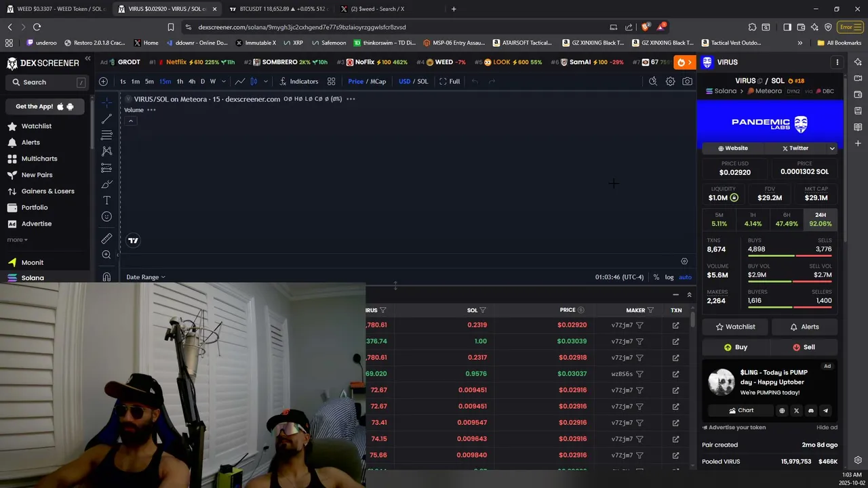Toggle percentage scale on chart
This screenshot has width=868, height=488.
(x=656, y=277)
